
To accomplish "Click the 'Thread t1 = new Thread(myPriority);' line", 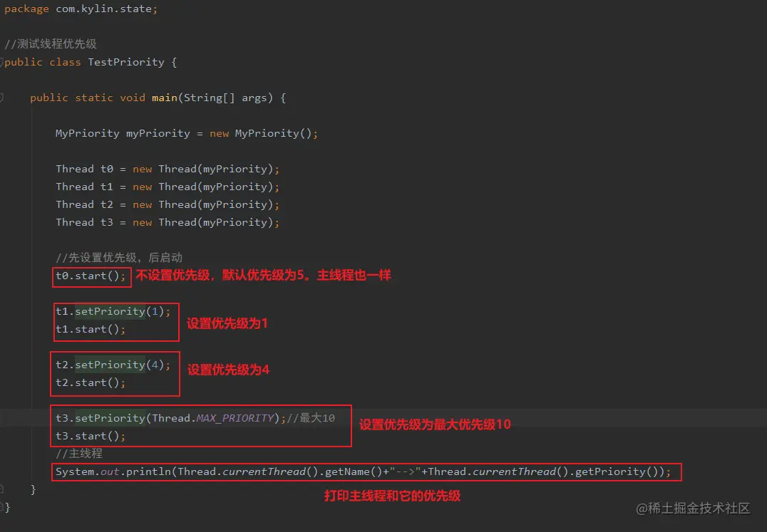I will (168, 187).
